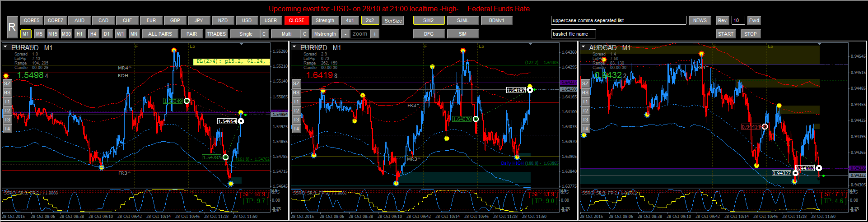The height and width of the screenshot is (222, 868).
Task: Click SZ button on AUDCAD chart
Action: [585, 83]
